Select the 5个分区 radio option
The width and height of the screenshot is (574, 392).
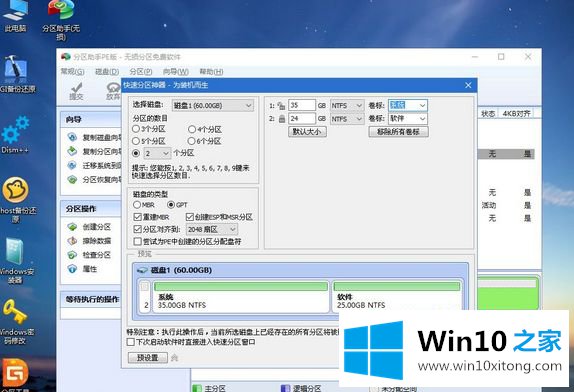coord(136,141)
